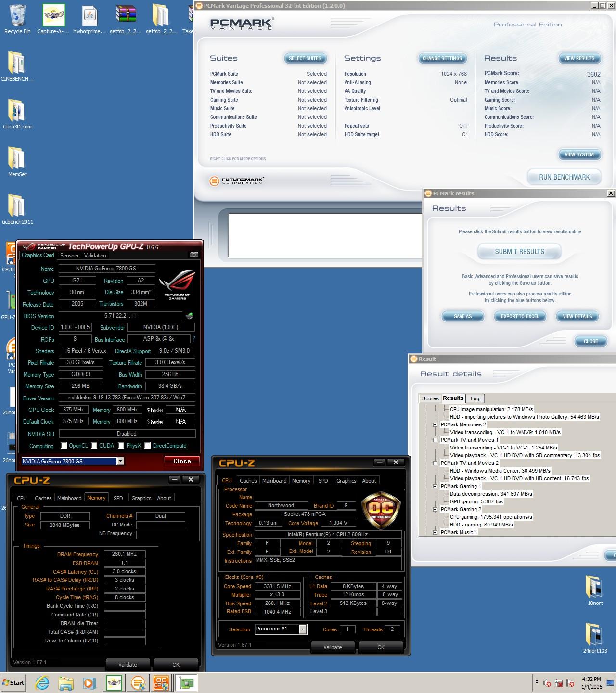
Task: Click OK in CPU-Z processor window
Action: click(x=381, y=647)
